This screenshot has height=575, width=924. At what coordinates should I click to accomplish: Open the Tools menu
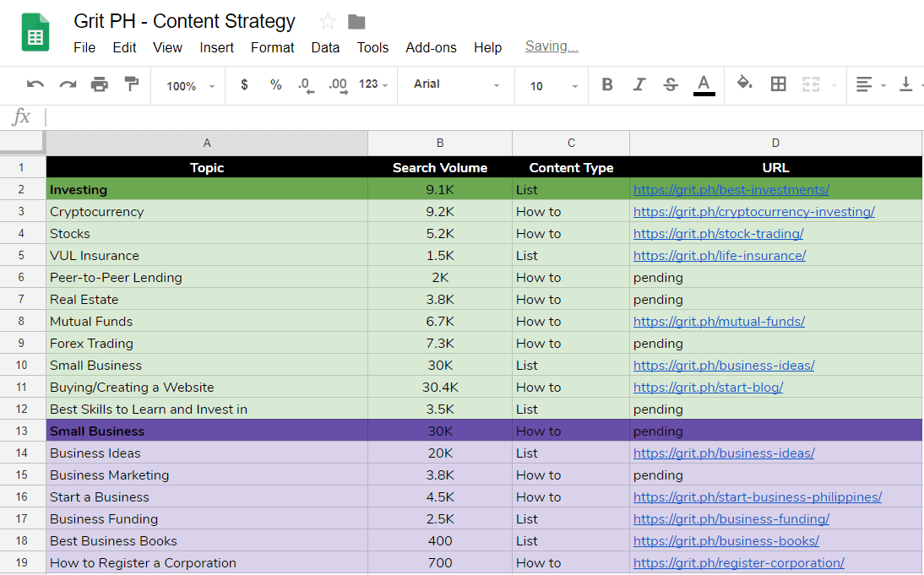click(372, 48)
